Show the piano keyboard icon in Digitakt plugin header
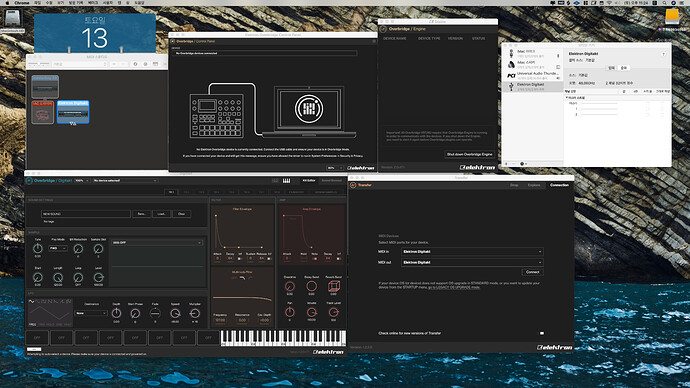The width and height of the screenshot is (690, 388). coord(286,180)
